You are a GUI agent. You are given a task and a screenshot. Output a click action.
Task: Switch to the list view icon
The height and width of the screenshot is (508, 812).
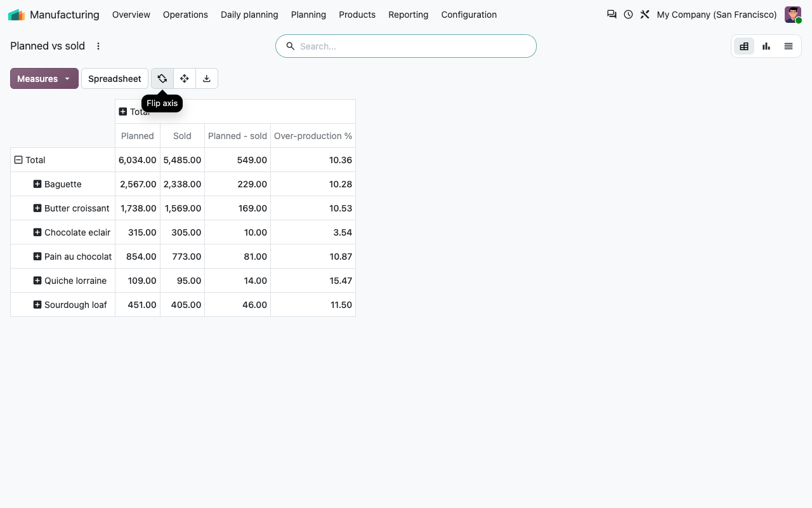[x=789, y=46]
